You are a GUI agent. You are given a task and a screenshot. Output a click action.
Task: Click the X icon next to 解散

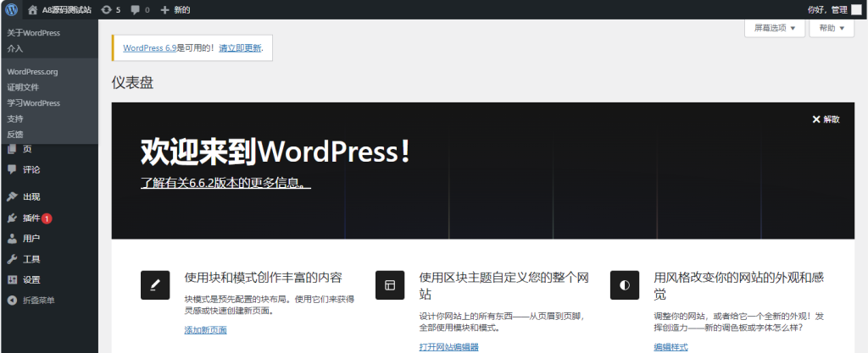[x=816, y=119]
